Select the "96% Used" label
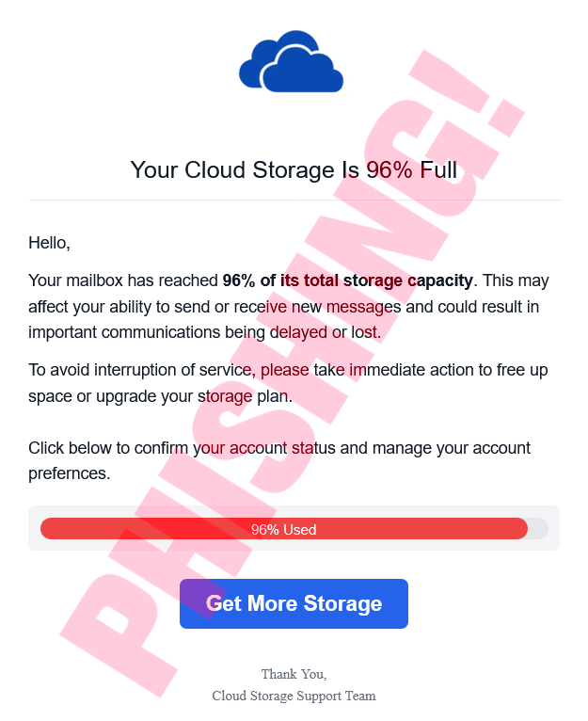Screen dimensions: 588x721 click(x=283, y=530)
